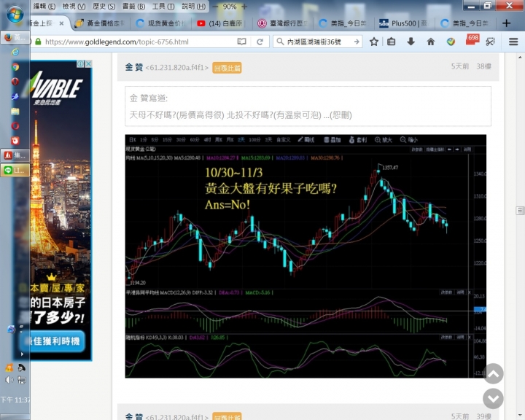Click 回覆此篇 on the 38樓 post
This screenshot has width=525, height=420.
click(x=227, y=68)
